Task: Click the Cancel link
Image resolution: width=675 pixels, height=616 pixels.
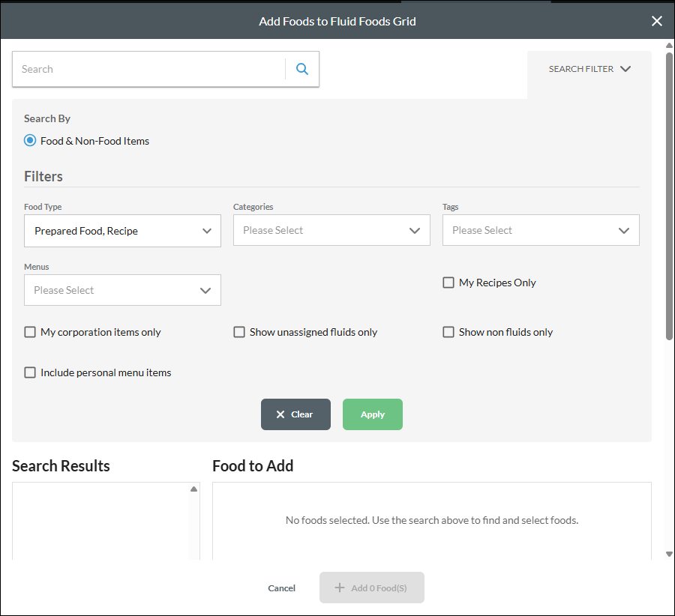Action: (x=281, y=588)
